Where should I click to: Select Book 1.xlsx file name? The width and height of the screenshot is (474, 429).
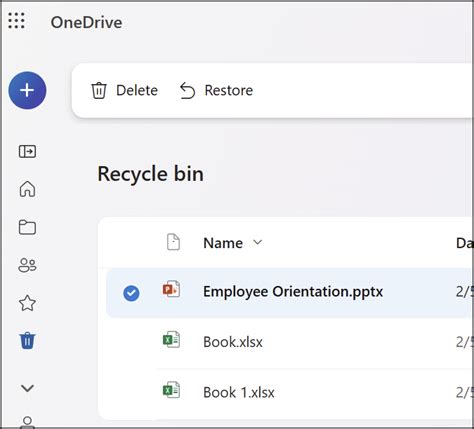click(239, 392)
